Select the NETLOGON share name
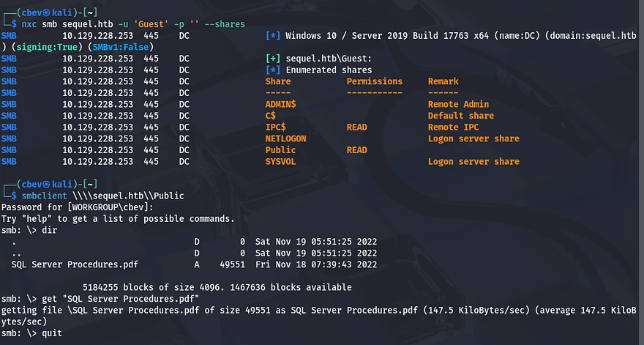The image size is (644, 345). click(285, 138)
